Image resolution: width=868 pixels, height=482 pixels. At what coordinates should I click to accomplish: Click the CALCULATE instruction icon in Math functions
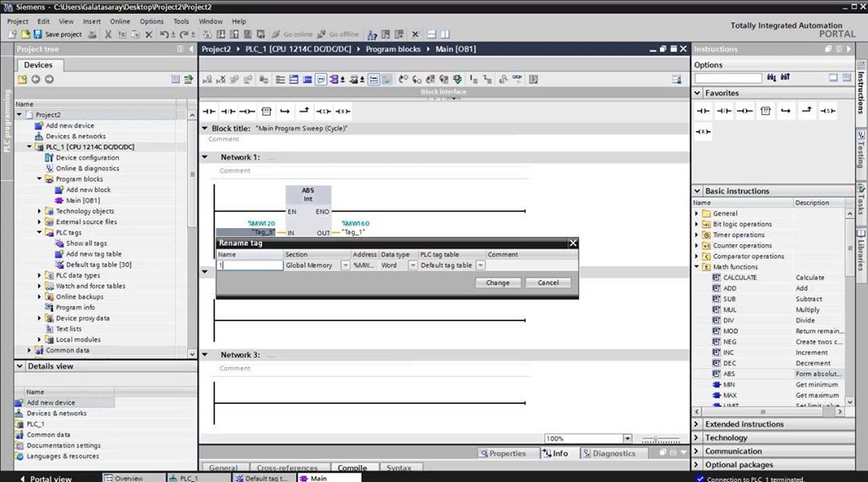[x=716, y=278]
